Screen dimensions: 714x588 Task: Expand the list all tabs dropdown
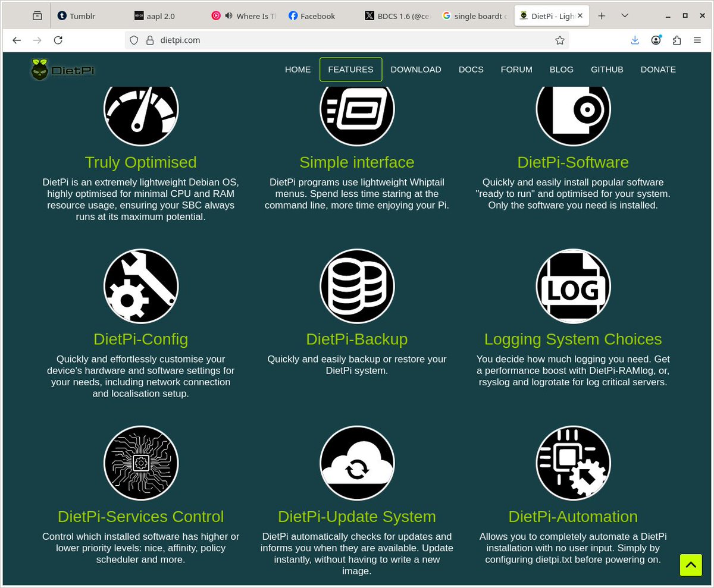pyautogui.click(x=625, y=16)
